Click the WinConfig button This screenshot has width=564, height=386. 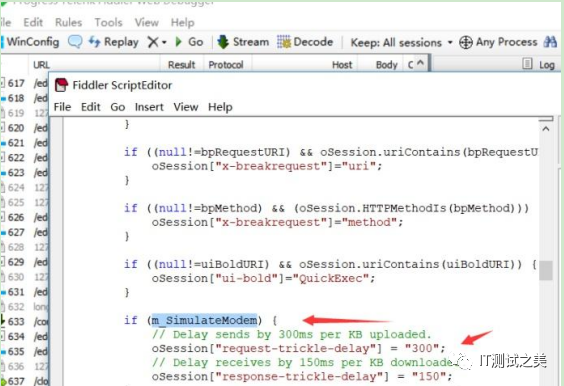click(33, 42)
